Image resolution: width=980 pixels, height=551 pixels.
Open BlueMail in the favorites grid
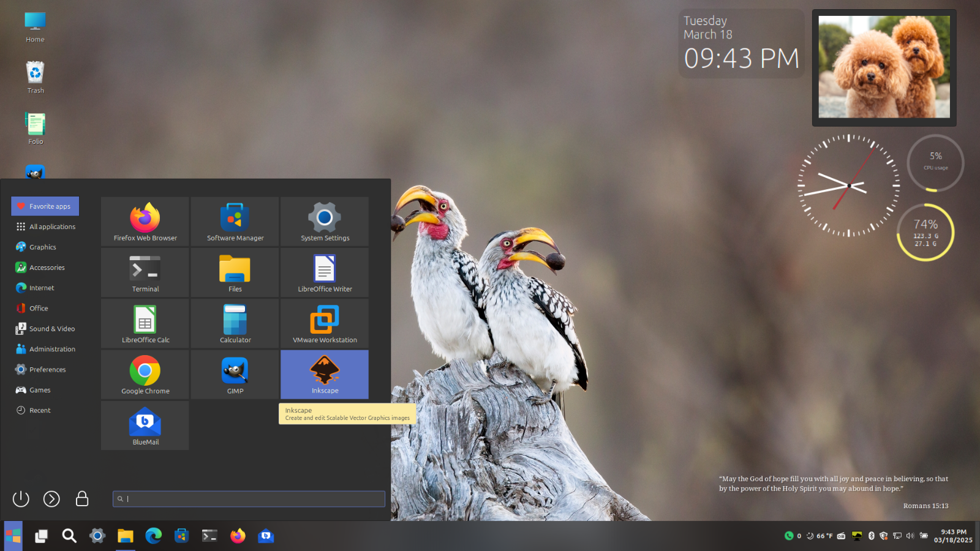tap(145, 425)
